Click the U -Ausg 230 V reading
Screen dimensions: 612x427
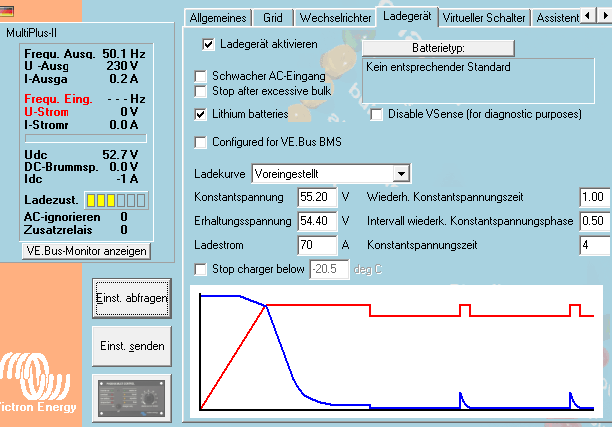[x=81, y=66]
